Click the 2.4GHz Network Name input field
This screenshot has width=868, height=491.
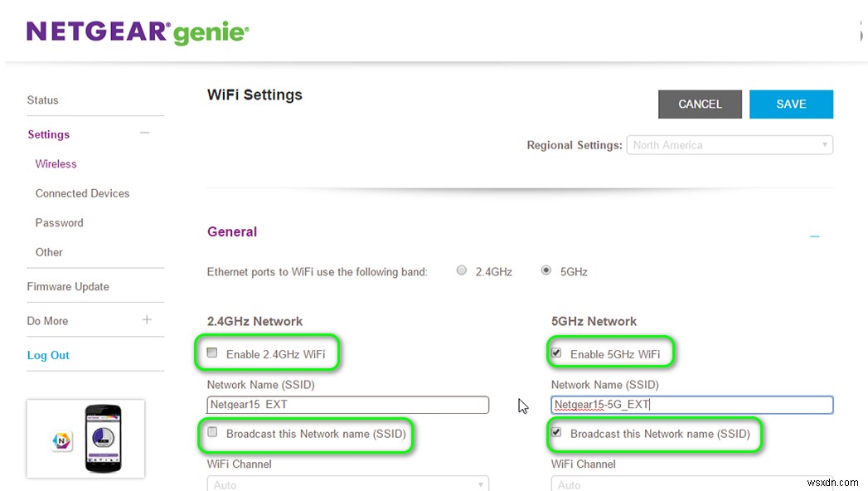[347, 405]
